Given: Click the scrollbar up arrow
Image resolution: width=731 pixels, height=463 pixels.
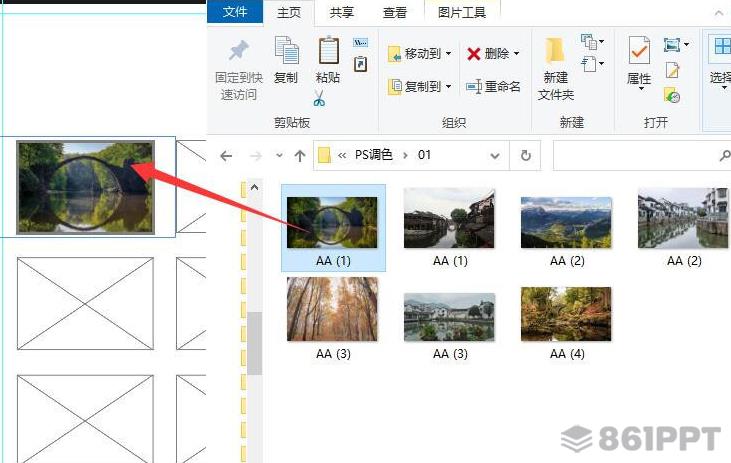Looking at the screenshot, I should [x=255, y=188].
